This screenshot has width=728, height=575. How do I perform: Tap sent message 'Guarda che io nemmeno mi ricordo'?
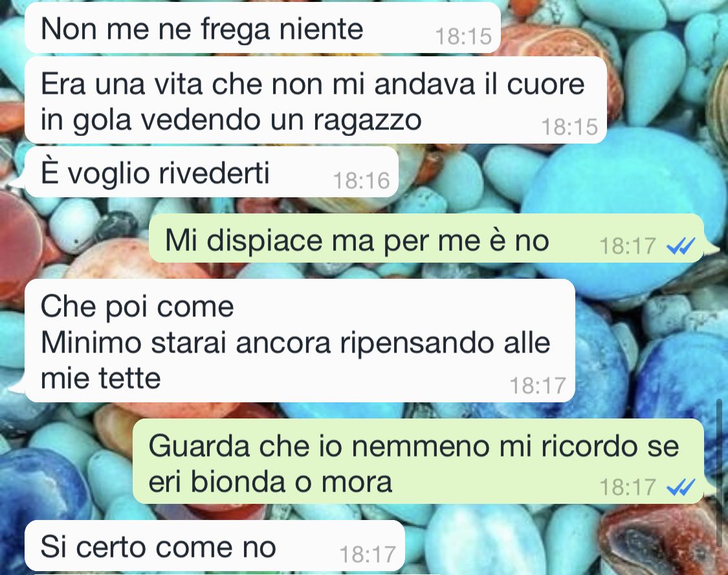pyautogui.click(x=418, y=462)
